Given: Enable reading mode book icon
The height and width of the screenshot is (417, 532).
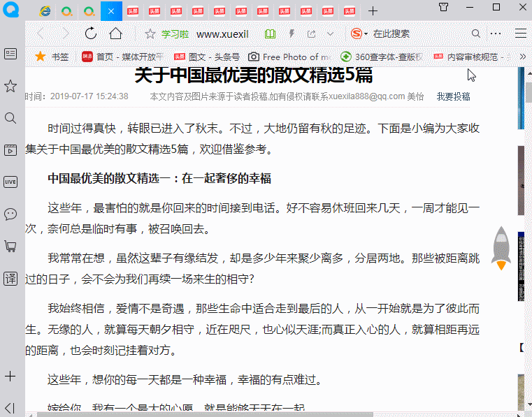Looking at the screenshot, I should point(270,34).
